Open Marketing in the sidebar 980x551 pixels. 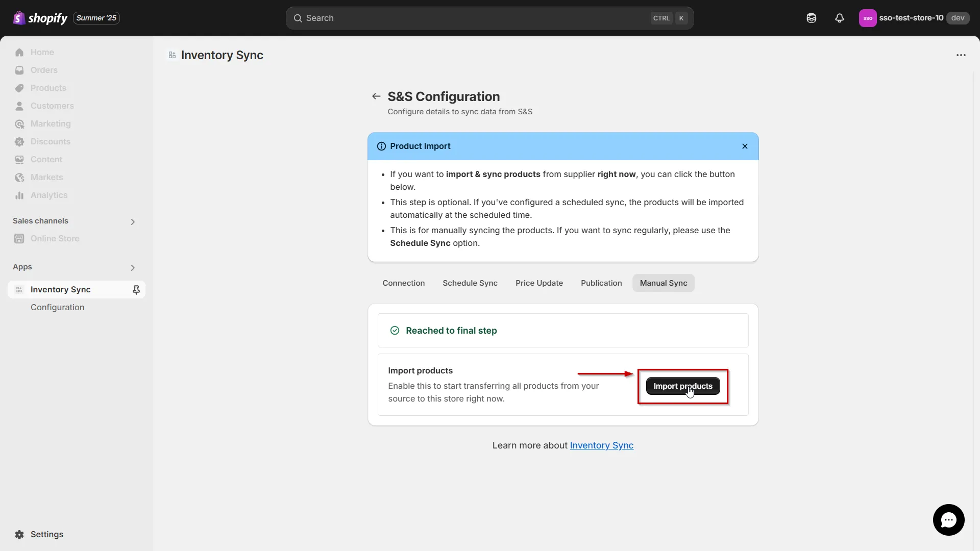51,124
